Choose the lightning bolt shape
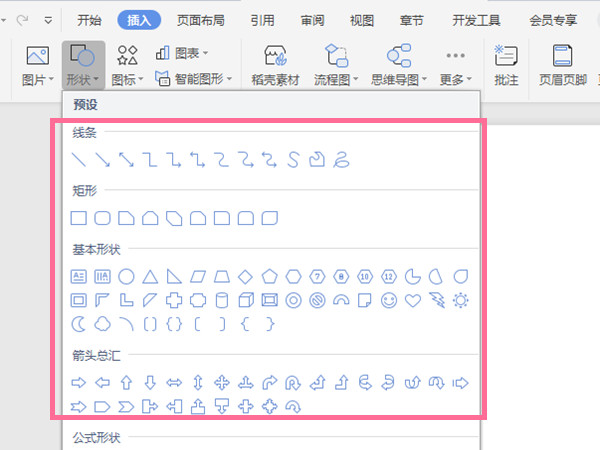The image size is (600, 450). pyautogui.click(x=437, y=300)
